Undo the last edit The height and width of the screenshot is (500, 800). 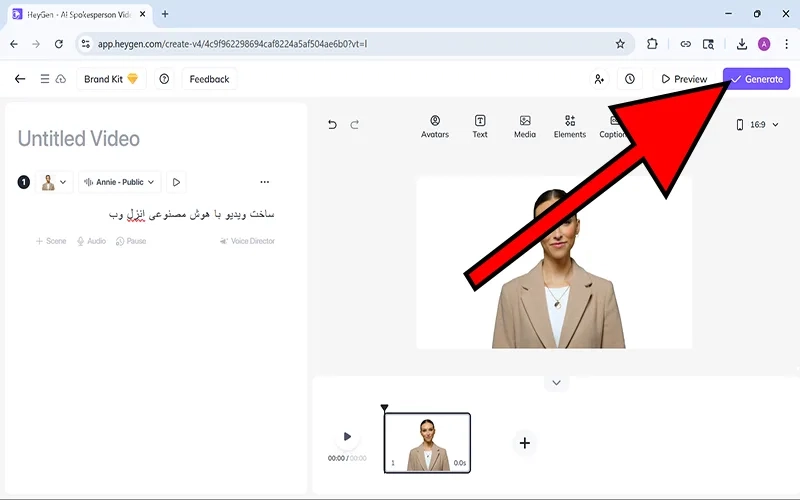coord(332,124)
